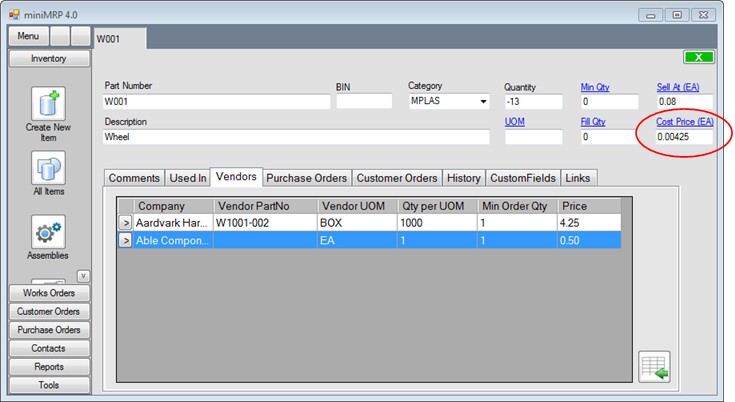
Task: Close item with green X button
Action: [x=698, y=58]
